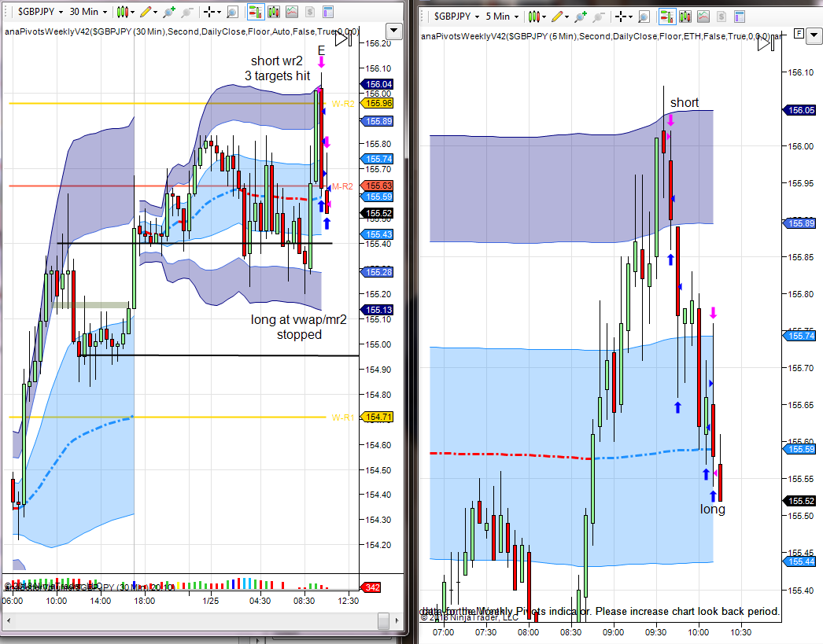Click left scroll arrow of 30 Min chart scrollbar
823x644 pixels.
(x=8, y=620)
